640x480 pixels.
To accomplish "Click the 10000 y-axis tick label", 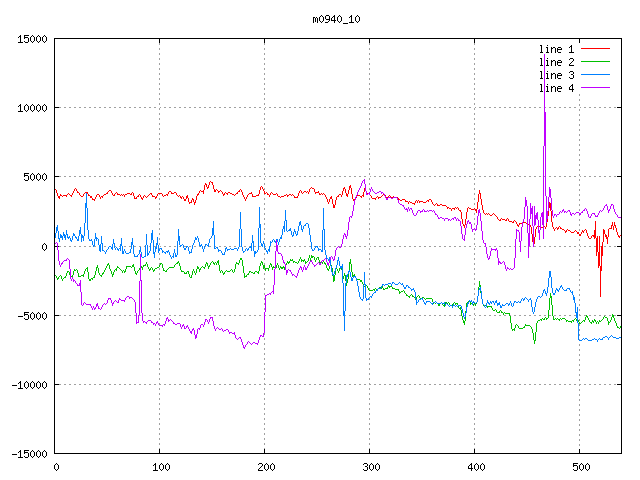I will coord(32,108).
